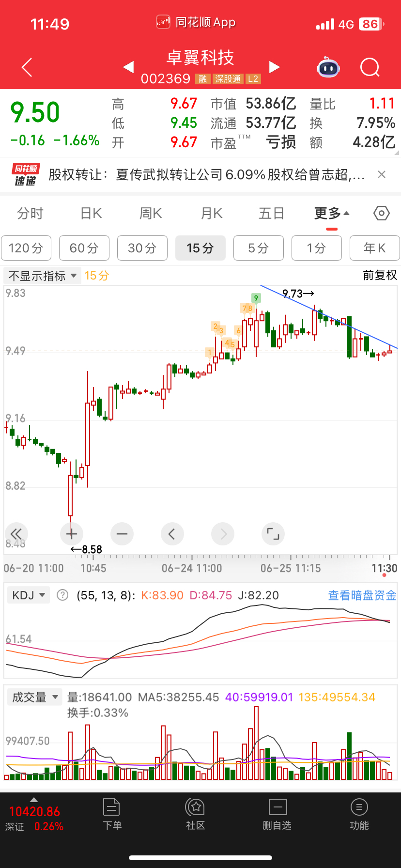Tap the green 9 sequence marker
Image resolution: width=401 pixels, height=868 pixels.
coord(256,298)
